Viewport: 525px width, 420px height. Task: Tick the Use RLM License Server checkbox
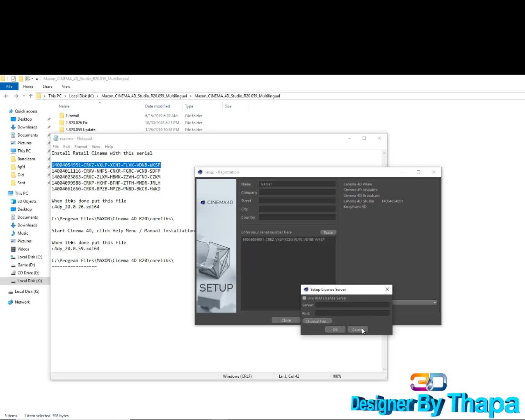304,298
